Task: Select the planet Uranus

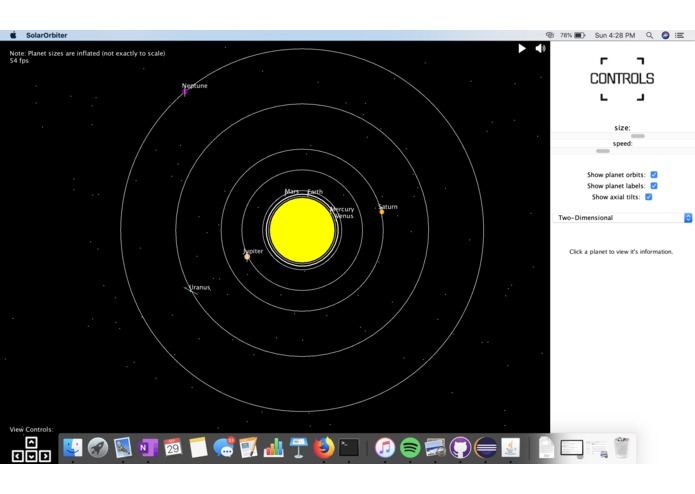Action: click(x=191, y=291)
